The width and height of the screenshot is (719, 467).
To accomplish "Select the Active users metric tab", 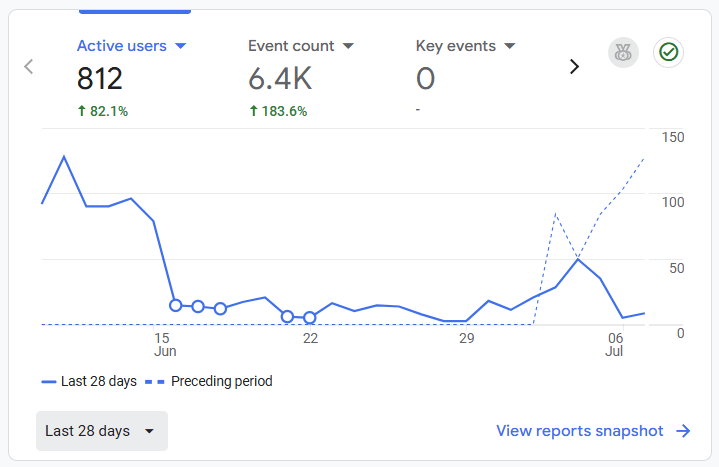I will [122, 46].
